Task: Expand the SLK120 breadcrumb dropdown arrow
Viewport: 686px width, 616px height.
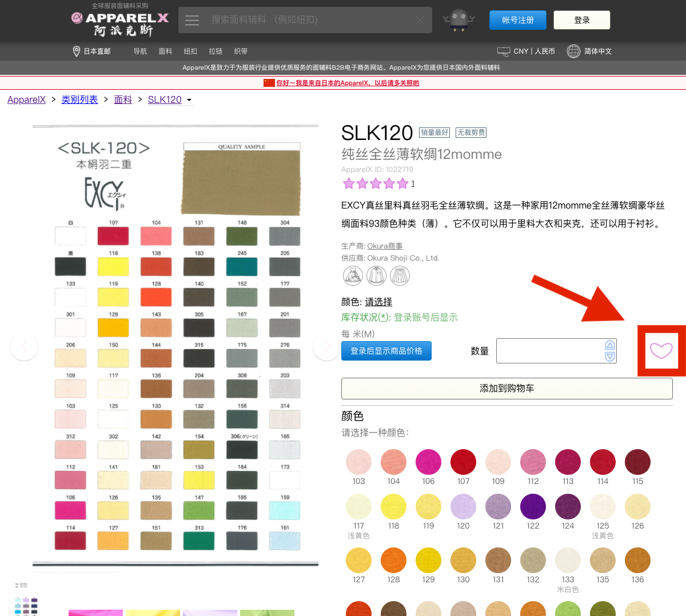Action: (x=189, y=100)
